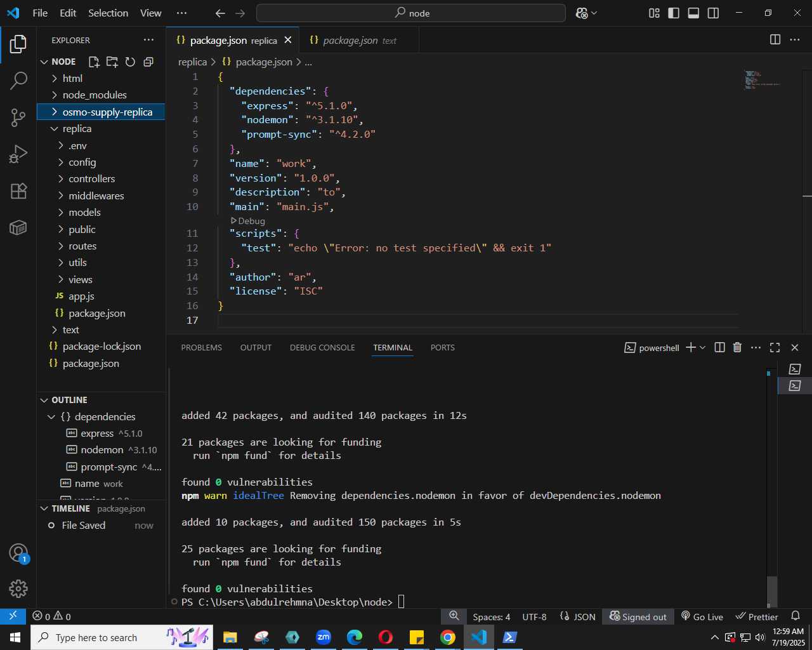The height and width of the screenshot is (650, 812).
Task: Open the Extensions view
Action: point(18,190)
